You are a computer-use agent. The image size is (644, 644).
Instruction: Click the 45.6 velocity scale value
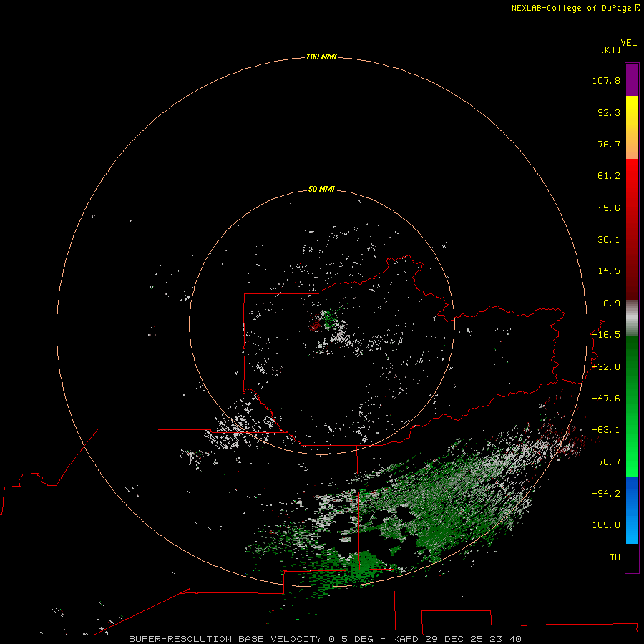609,208
